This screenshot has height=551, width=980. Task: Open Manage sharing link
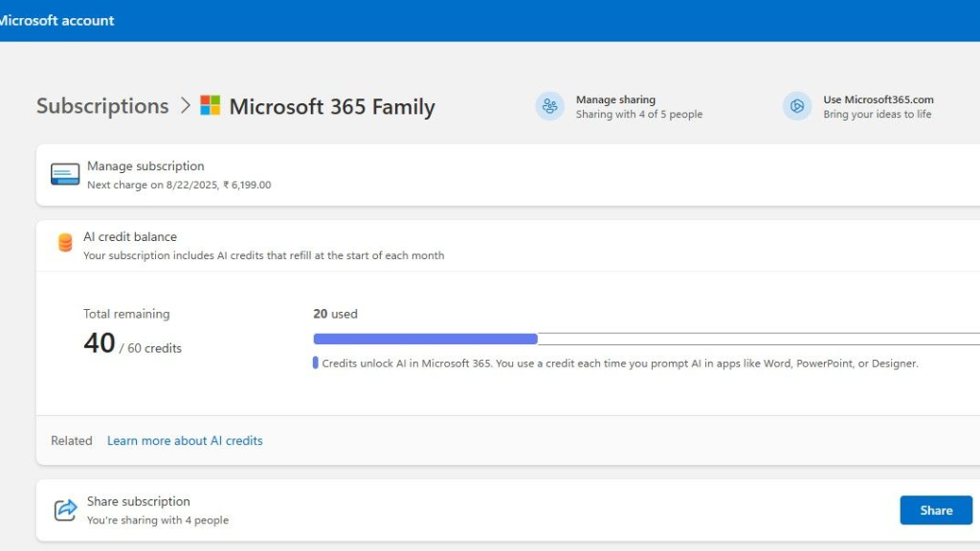(615, 99)
